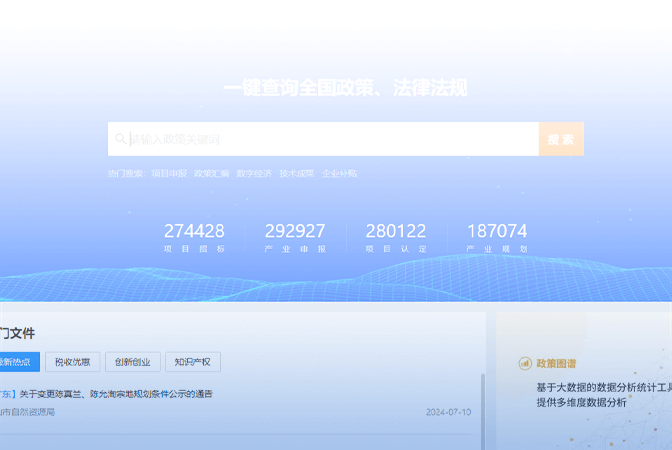Open the 187074 产业规划 statistic
Screen dimensions: 672x450
(x=497, y=237)
